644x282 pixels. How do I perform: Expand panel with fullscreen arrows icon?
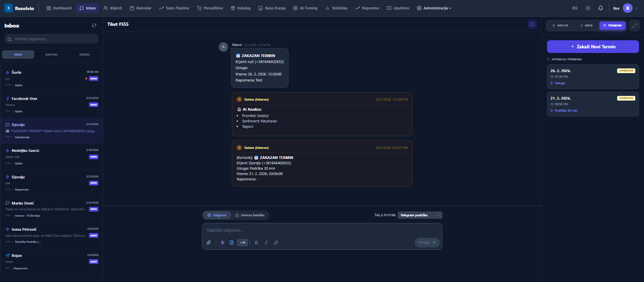click(635, 25)
